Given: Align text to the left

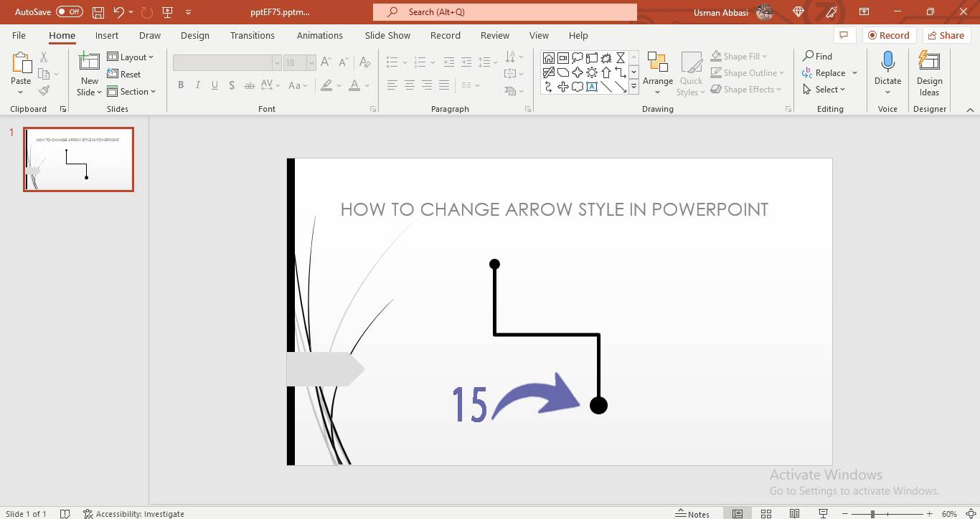Looking at the screenshot, I should click(392, 85).
